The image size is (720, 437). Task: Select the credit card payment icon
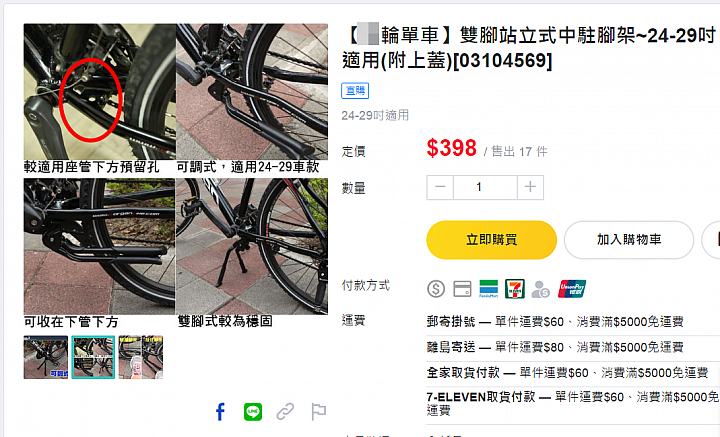pyautogui.click(x=462, y=289)
